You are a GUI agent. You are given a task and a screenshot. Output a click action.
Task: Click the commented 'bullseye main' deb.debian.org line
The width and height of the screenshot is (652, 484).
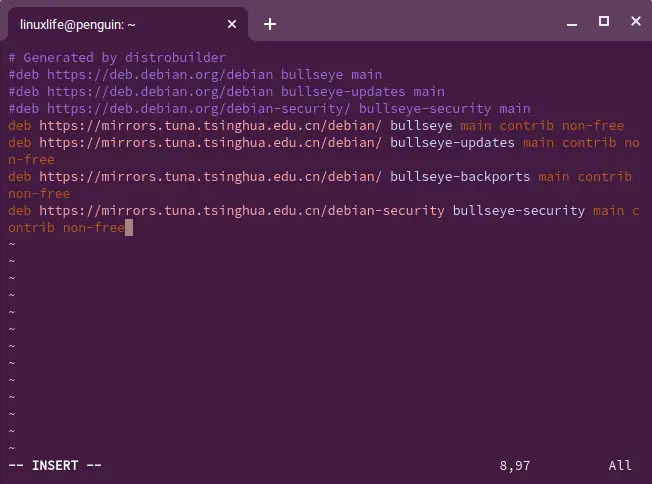point(195,74)
